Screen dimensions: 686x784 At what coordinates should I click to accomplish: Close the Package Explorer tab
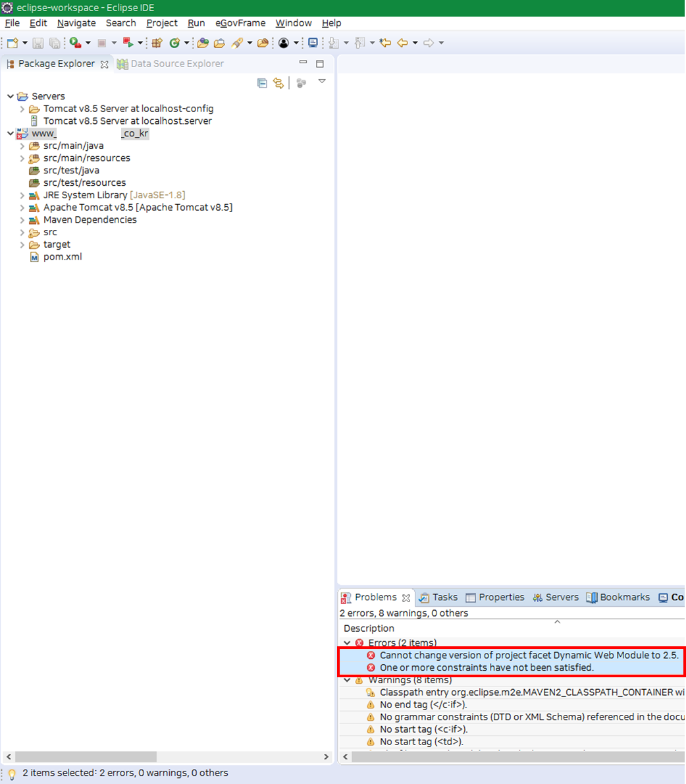(x=104, y=65)
